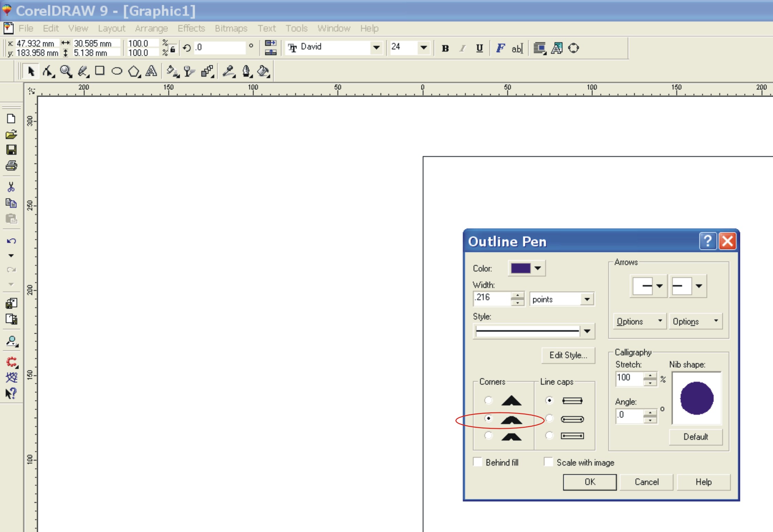773x532 pixels.
Task: Open the outline Color swatch picker
Action: 527,268
